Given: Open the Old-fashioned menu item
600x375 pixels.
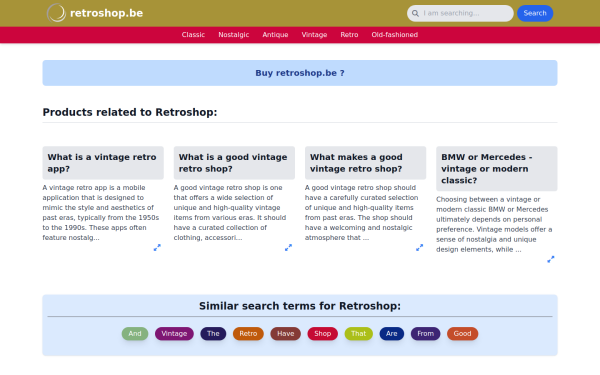Looking at the screenshot, I should tap(395, 35).
